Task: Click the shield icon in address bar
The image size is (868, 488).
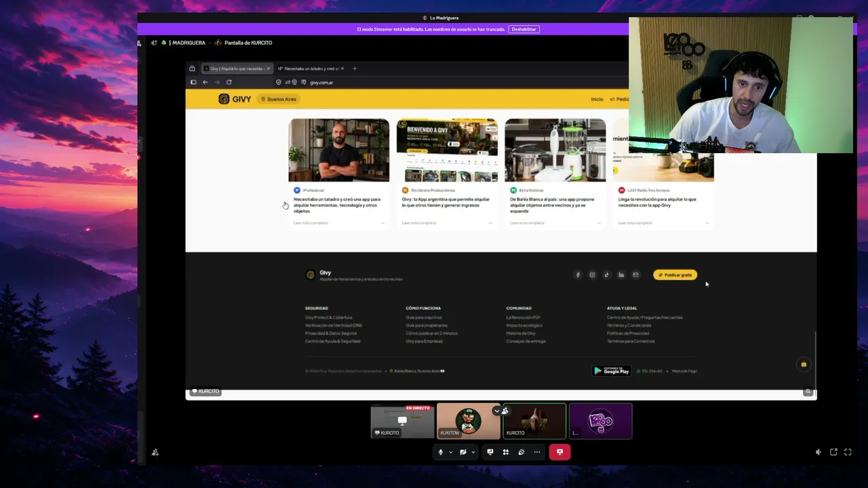Action: click(279, 82)
